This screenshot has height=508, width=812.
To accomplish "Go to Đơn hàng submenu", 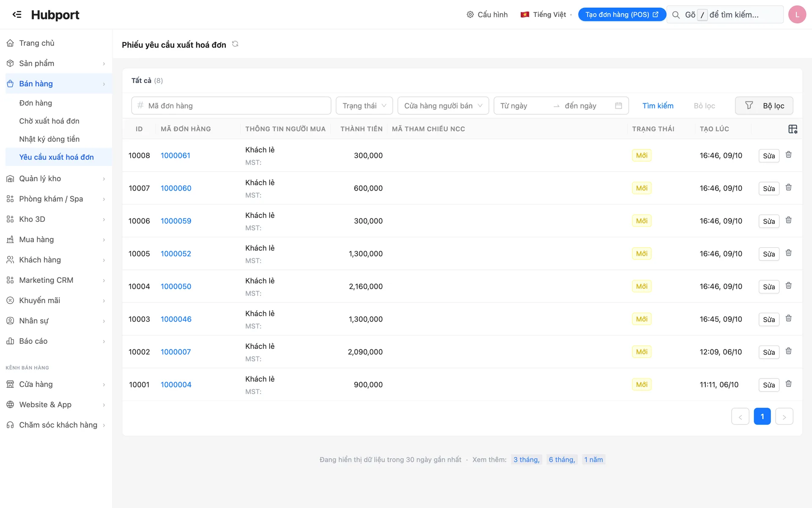I will tap(36, 103).
